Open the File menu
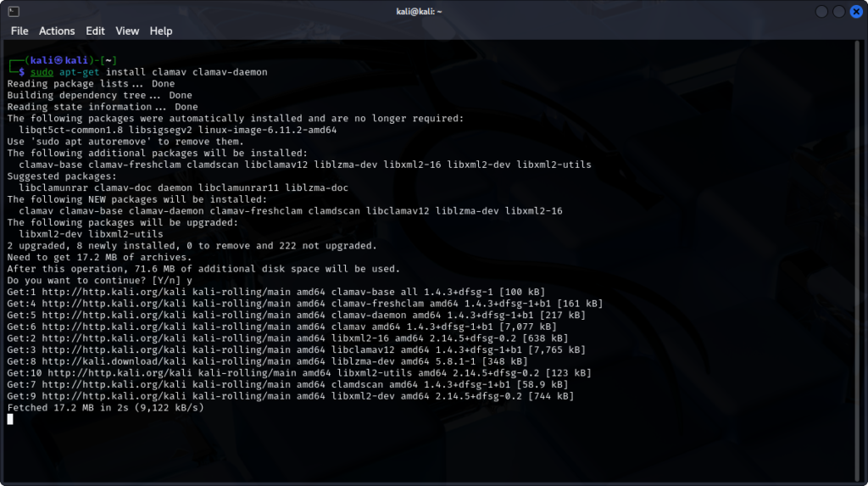The width and height of the screenshot is (868, 486). coord(19,31)
